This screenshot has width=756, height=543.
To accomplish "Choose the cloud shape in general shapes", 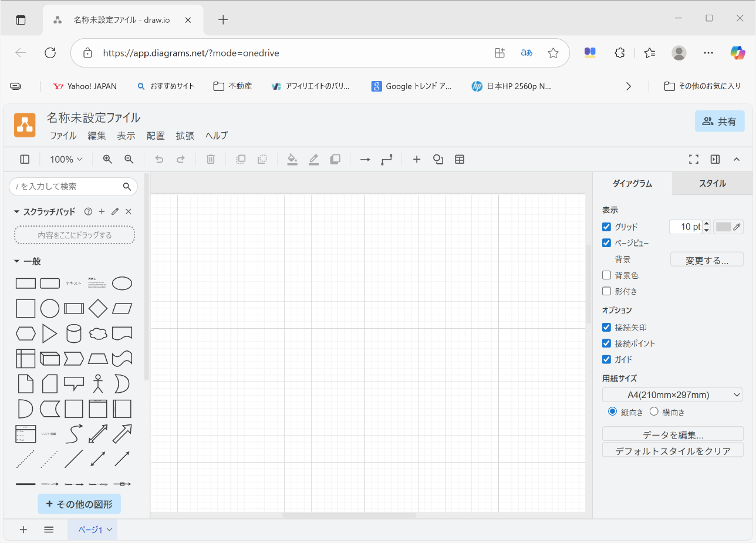I will [x=98, y=333].
